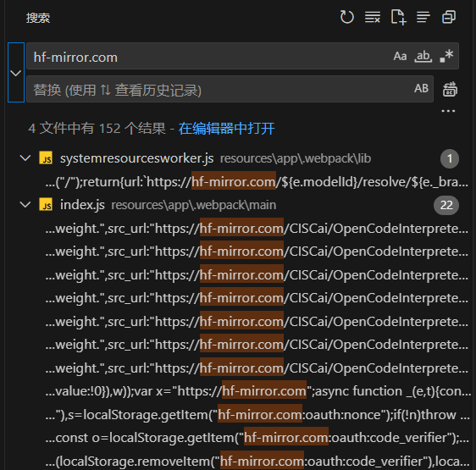
Task: Click the 22 results count badge
Action: click(x=446, y=205)
